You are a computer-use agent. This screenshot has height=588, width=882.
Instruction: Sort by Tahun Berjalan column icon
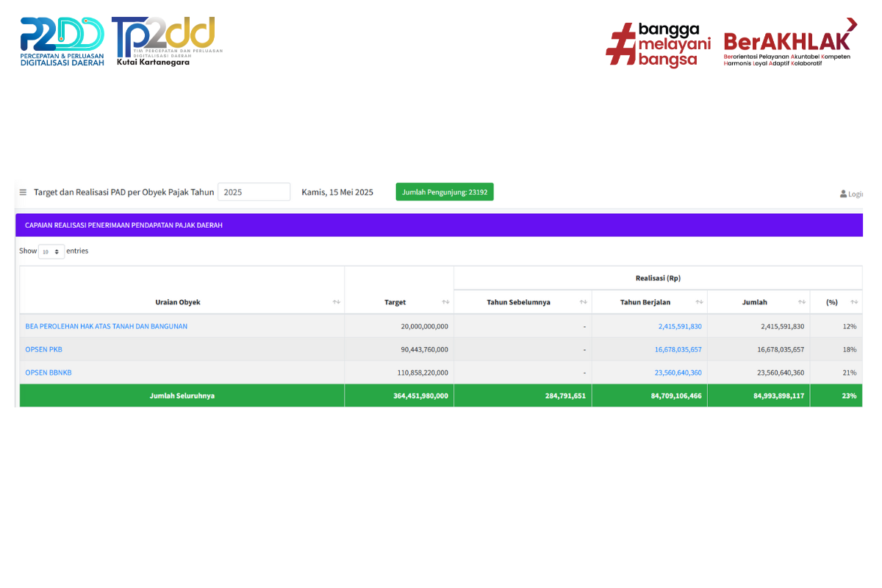coord(699,302)
